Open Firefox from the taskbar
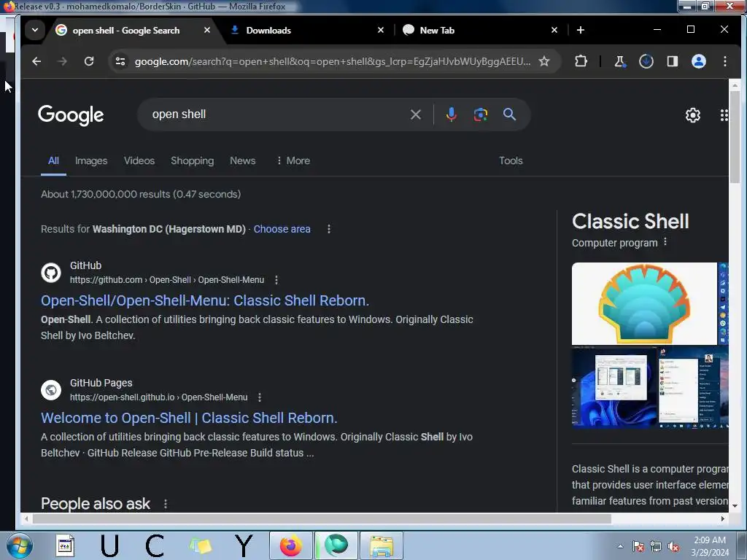 tap(291, 545)
